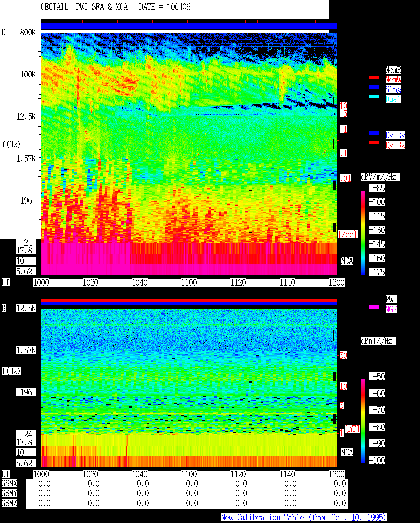Click the cyan Dual legend swatch

point(374,97)
